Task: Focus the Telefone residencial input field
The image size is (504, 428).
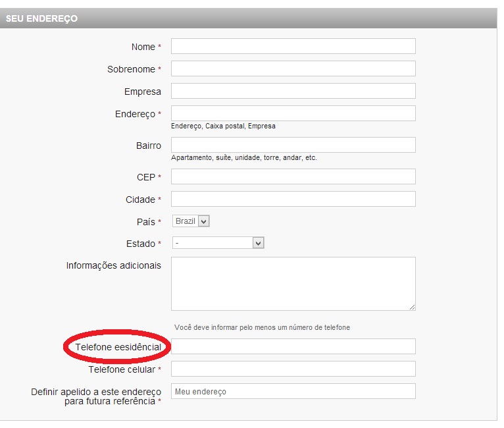Action: click(293, 346)
